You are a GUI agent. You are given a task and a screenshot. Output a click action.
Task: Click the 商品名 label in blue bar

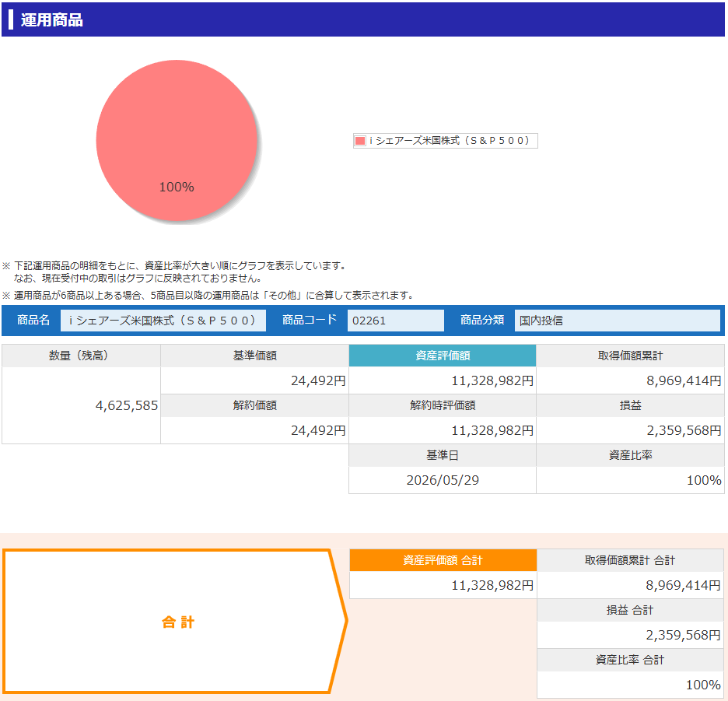33,320
